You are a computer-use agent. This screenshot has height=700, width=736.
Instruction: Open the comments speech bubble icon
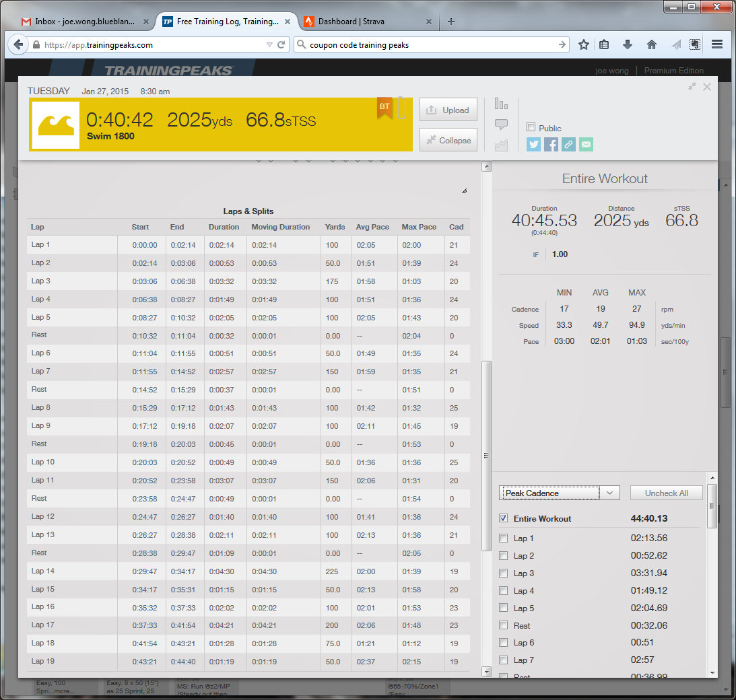tap(501, 125)
